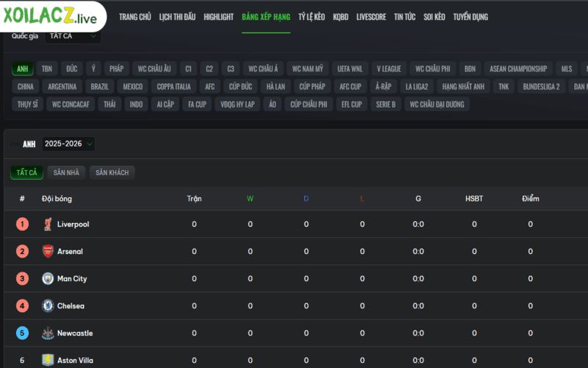588x368 pixels.
Task: Click the Newcastle club crest
Action: click(x=48, y=333)
